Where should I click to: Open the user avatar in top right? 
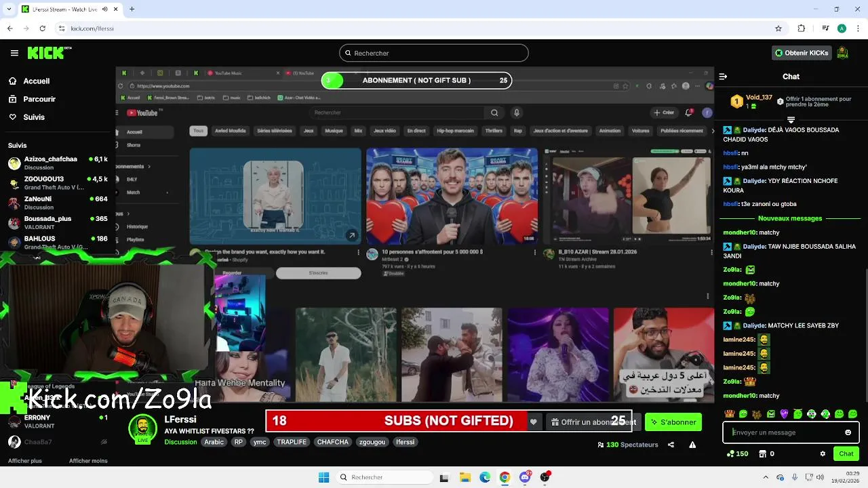[842, 53]
